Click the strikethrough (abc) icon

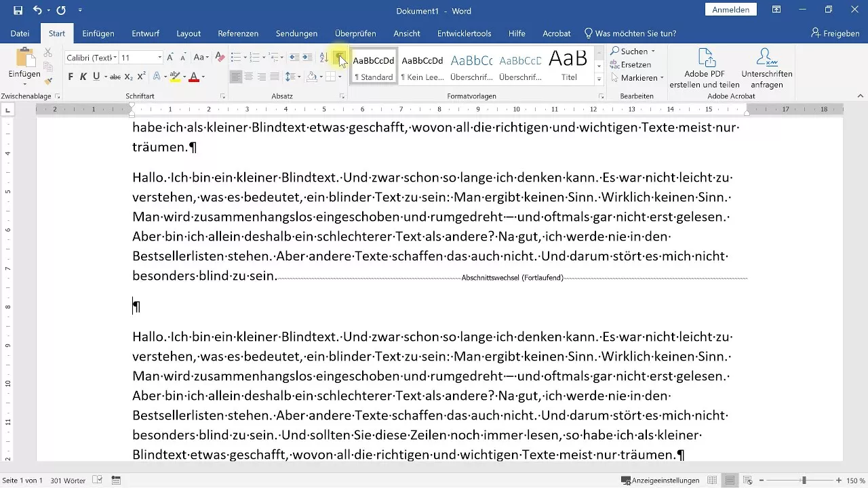[x=114, y=77]
